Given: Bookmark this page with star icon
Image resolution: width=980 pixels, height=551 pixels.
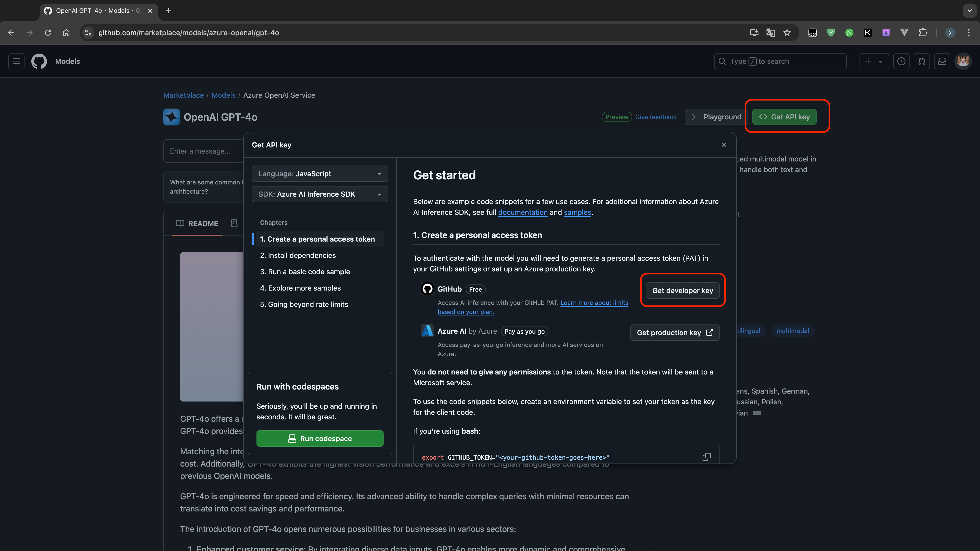Looking at the screenshot, I should pyautogui.click(x=787, y=33).
